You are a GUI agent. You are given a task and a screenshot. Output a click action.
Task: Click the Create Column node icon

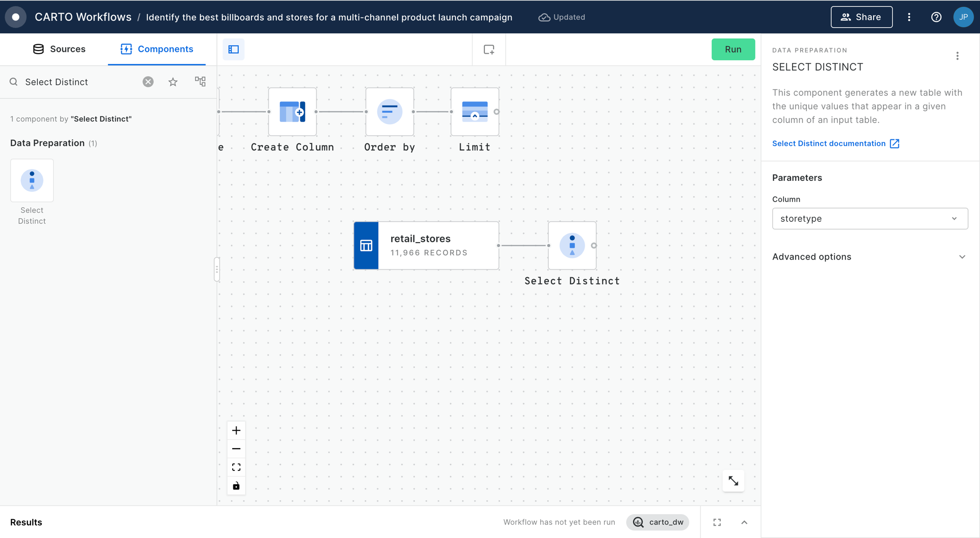(292, 112)
